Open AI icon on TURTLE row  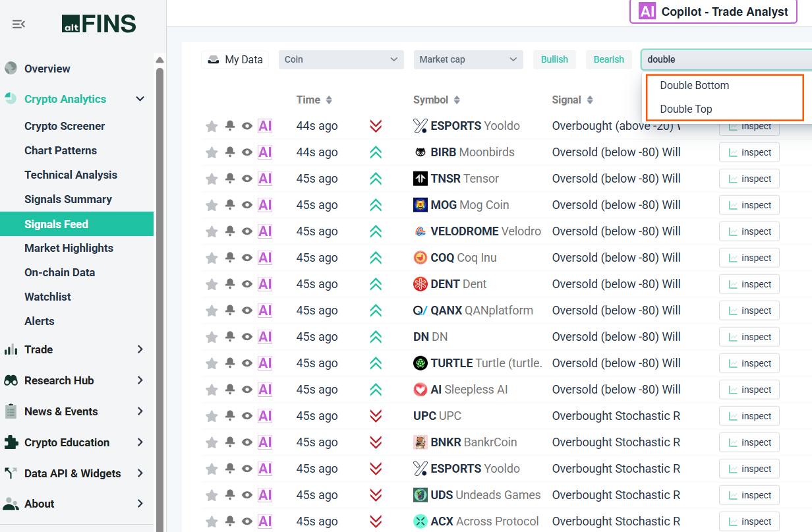click(265, 363)
